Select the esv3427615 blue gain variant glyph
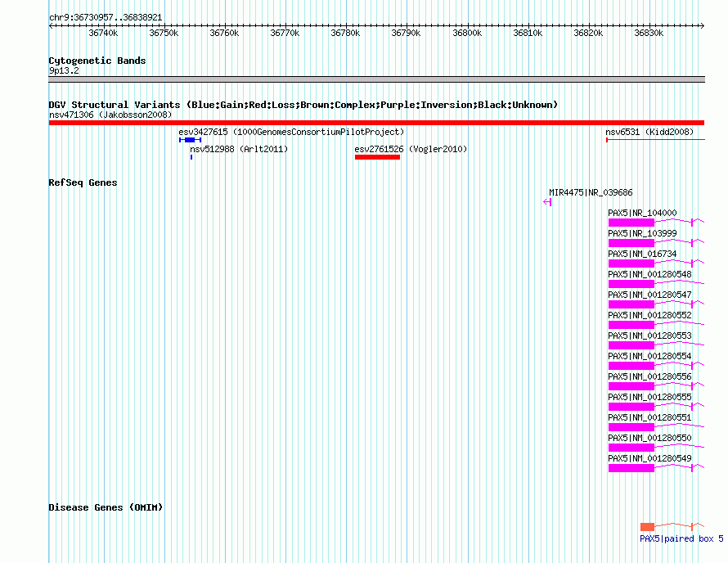This screenshot has width=728, height=563. tap(190, 140)
